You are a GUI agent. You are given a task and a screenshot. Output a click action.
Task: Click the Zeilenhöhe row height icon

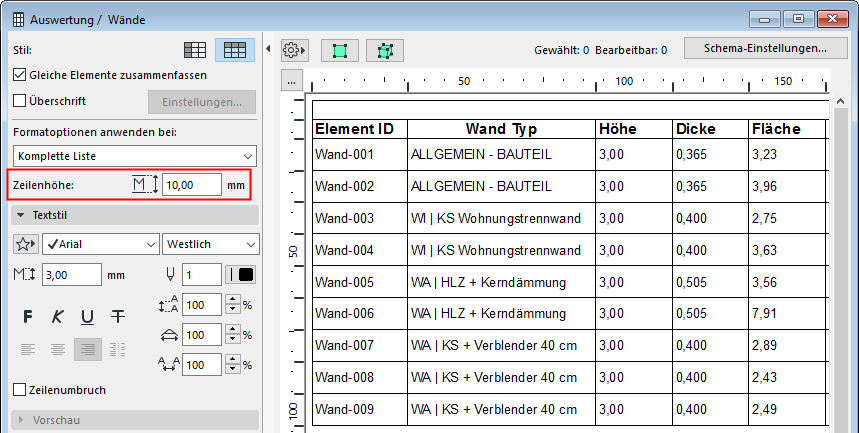click(x=146, y=185)
